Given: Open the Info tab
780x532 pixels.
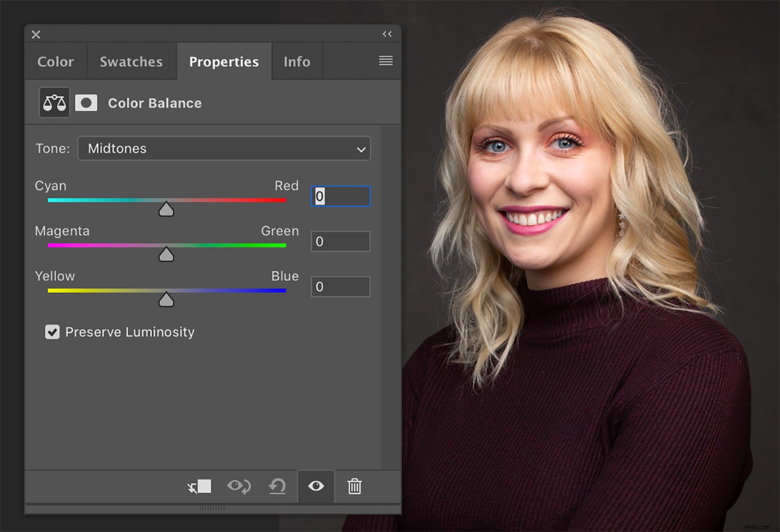Looking at the screenshot, I should (x=296, y=61).
